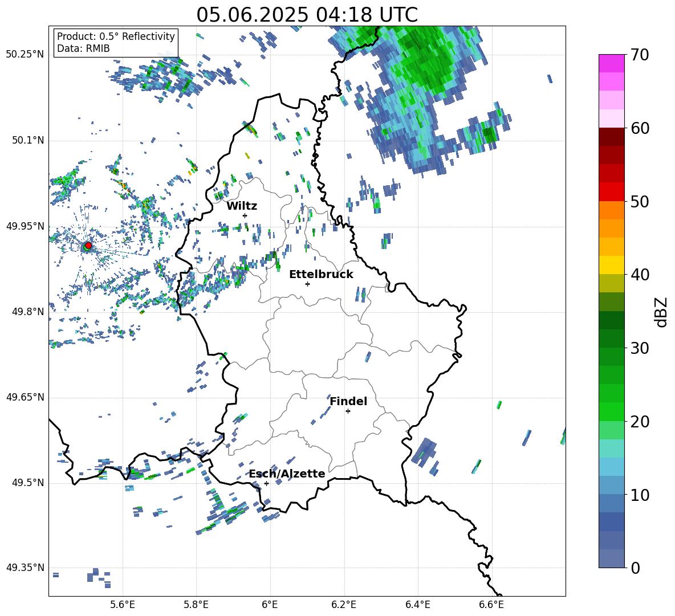Screen dimensions: 675x616
Task: Click the 49.65°N latitude label
Action: pos(25,397)
